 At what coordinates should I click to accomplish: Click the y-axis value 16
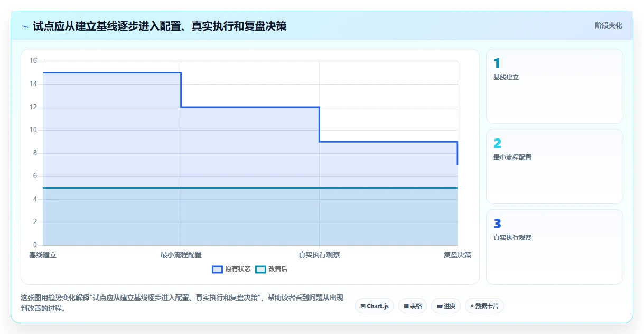33,61
